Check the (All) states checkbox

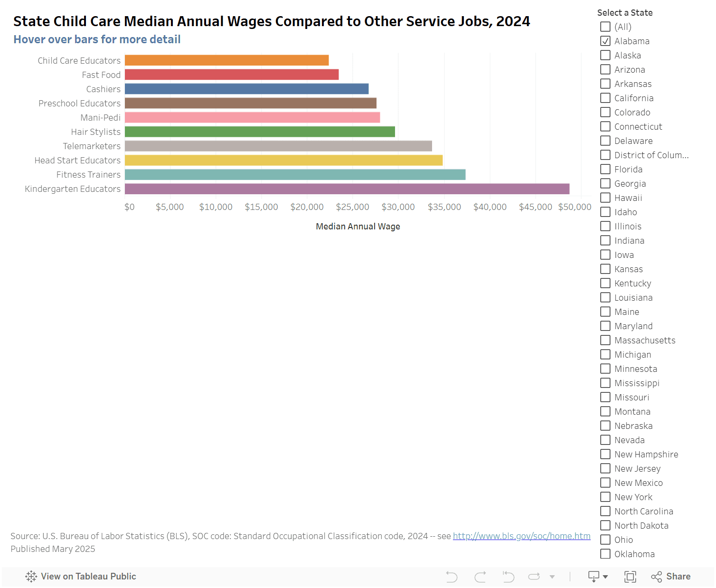605,27
